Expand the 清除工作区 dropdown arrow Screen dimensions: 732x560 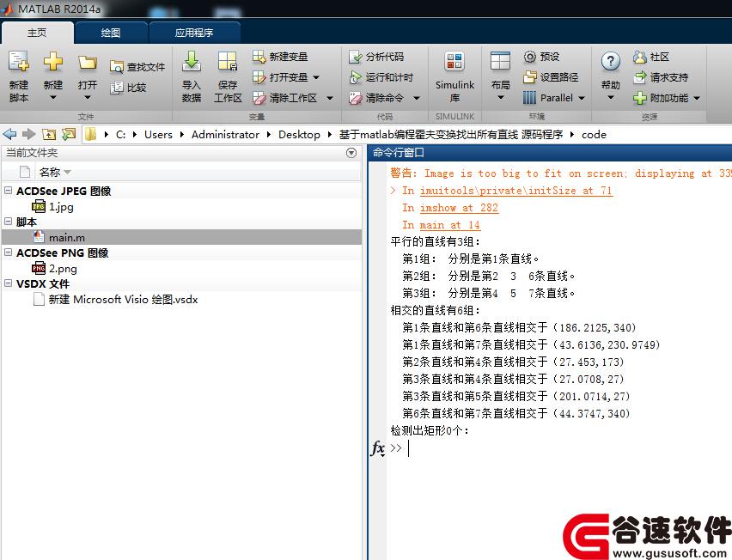tap(330, 98)
